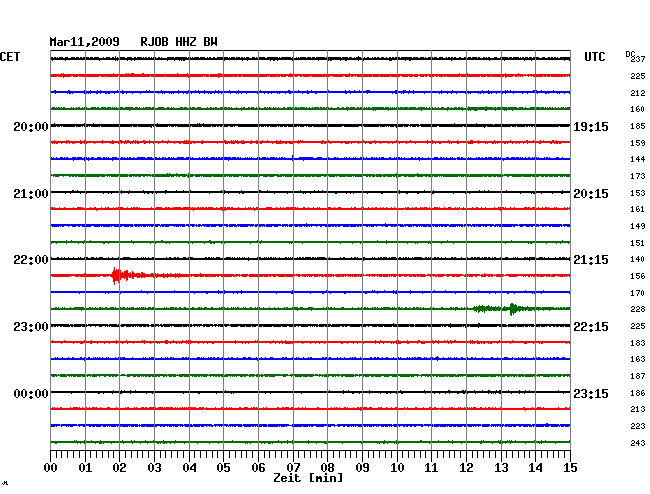This screenshot has width=650, height=494.
Task: Select the 23:00 CET time label
Action: click(x=31, y=327)
